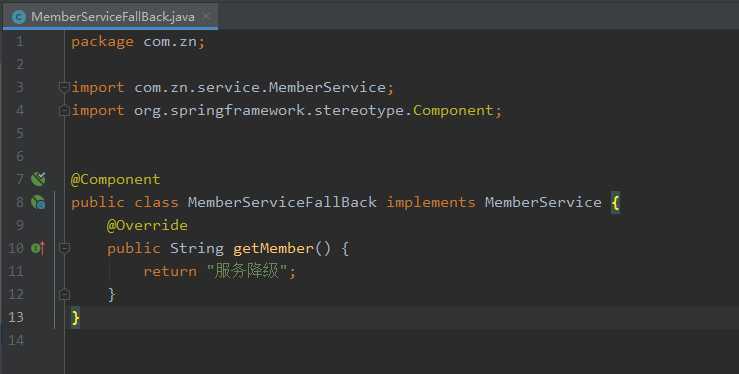The image size is (739, 374).
Task: Click the method fold end marker on line 12
Action: coord(64,294)
